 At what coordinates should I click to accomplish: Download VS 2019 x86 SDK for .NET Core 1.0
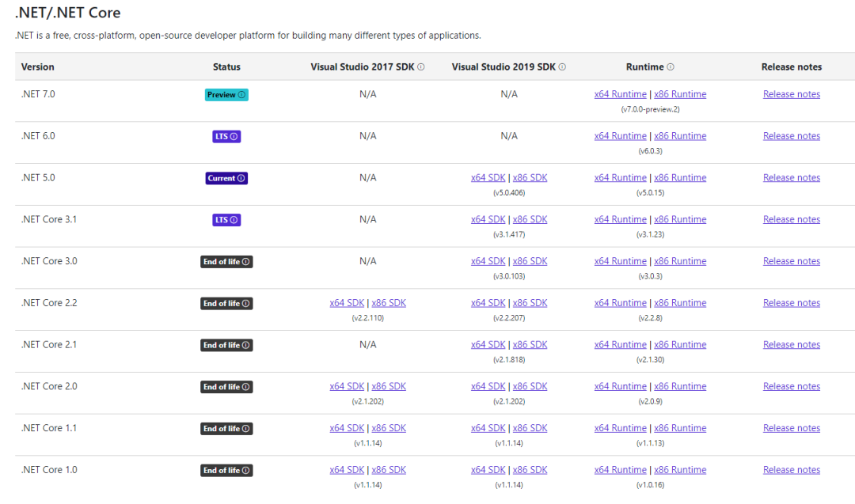coord(530,470)
